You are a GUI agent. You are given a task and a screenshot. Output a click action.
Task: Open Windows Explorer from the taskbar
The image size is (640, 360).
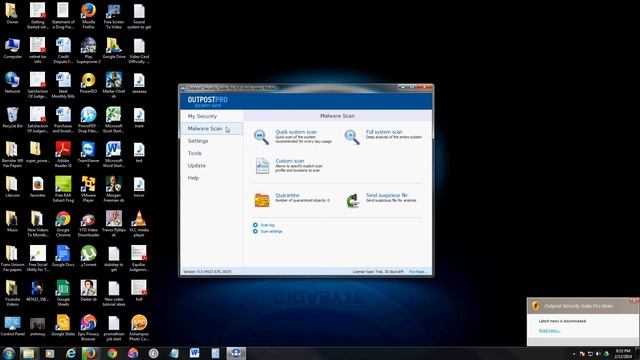click(28, 353)
